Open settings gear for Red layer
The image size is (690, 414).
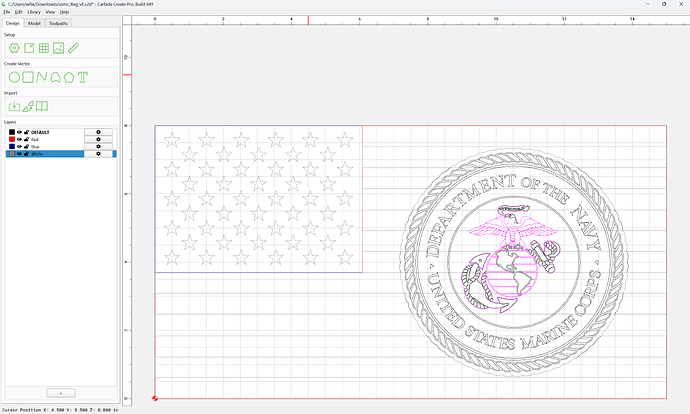coord(98,139)
